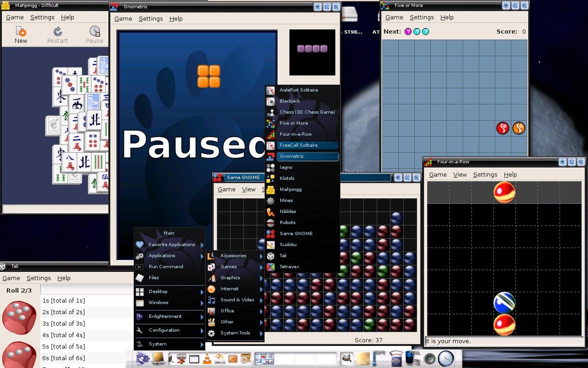Click the Tetravex icon in the games list
This screenshot has height=368, width=588.
[271, 266]
